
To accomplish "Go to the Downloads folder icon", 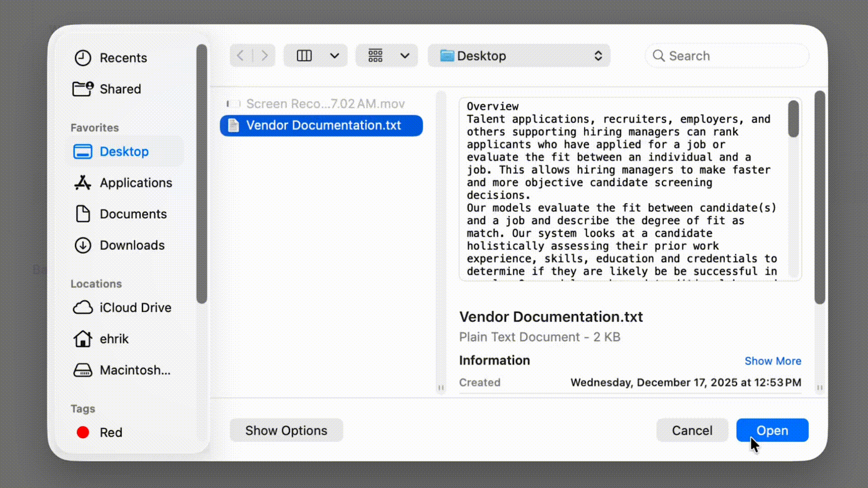I will [83, 245].
